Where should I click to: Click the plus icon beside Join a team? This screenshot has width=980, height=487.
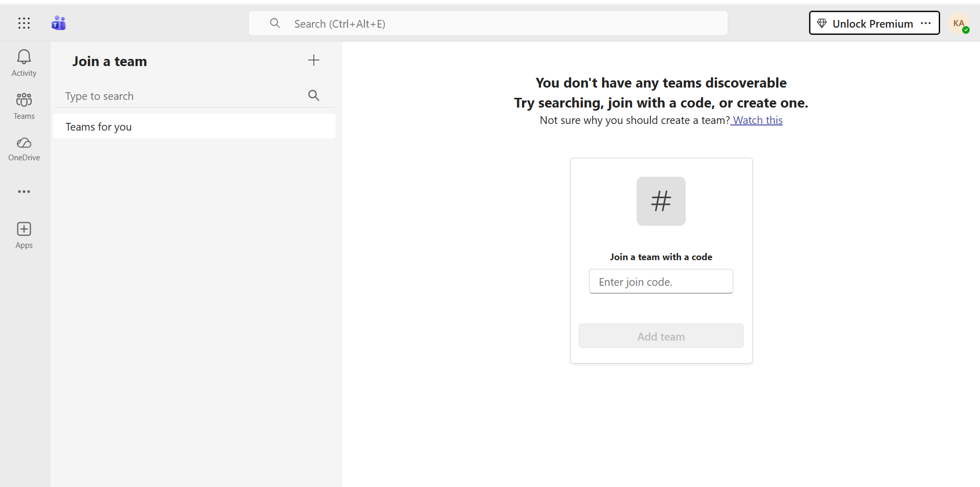314,60
